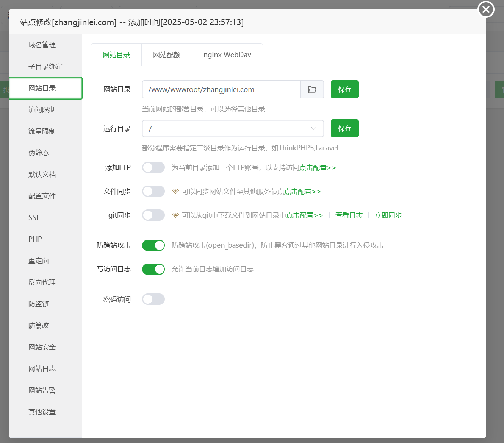Enable the git同步 toggle
Image resolution: width=504 pixels, height=443 pixels.
pyautogui.click(x=153, y=215)
